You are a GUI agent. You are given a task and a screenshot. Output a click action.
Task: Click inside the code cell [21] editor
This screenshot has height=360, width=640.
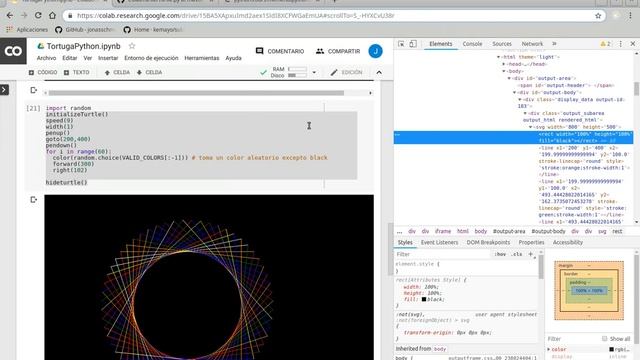click(x=201, y=145)
